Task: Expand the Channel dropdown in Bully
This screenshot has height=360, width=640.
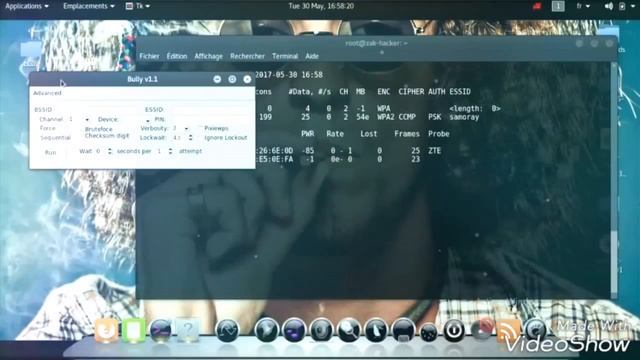Action: (x=87, y=120)
